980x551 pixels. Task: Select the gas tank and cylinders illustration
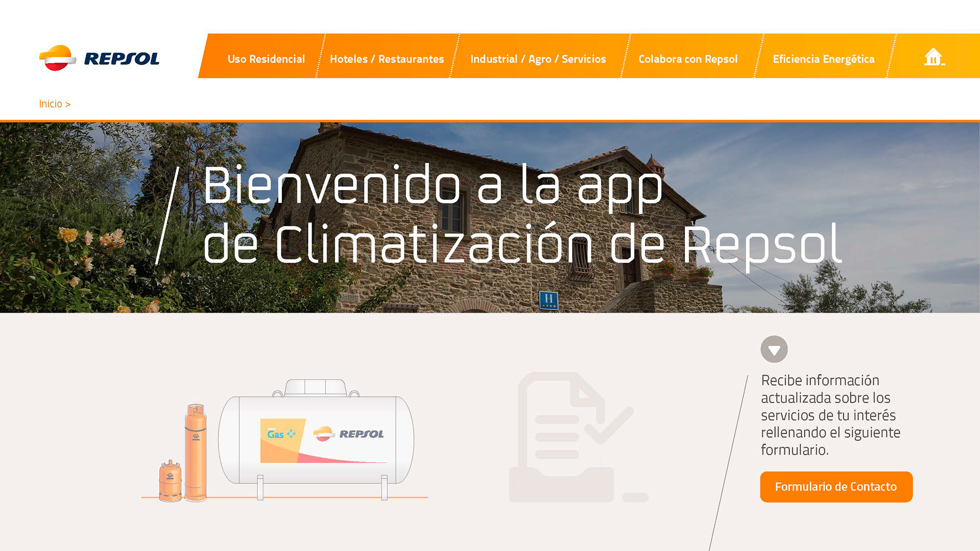(x=285, y=441)
